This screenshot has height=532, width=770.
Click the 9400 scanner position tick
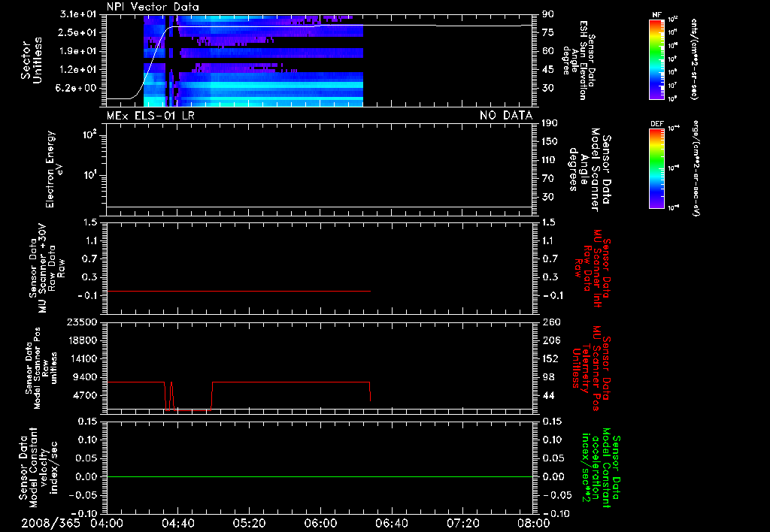[84, 377]
